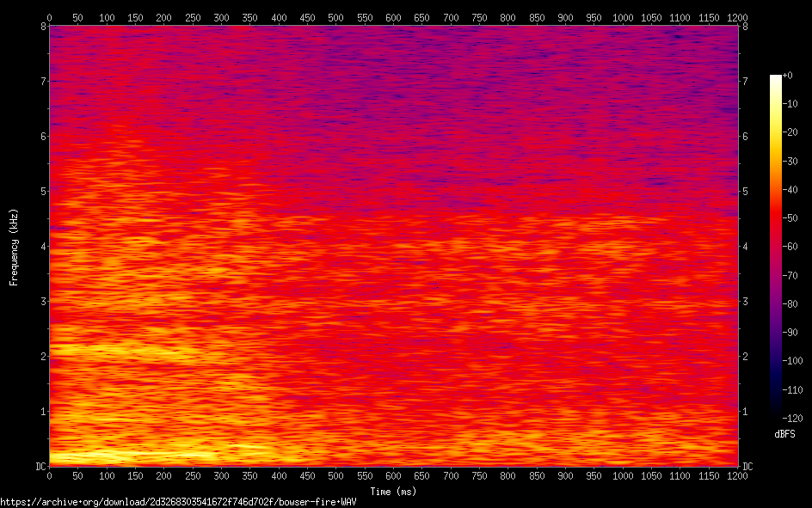Click the "Frequency (kHz)" axis title

(x=14, y=247)
